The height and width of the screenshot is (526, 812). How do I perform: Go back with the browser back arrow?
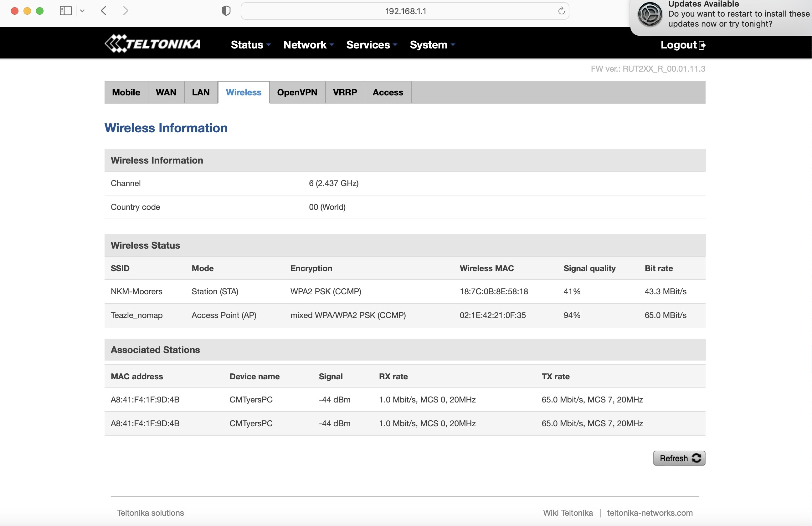click(x=104, y=11)
